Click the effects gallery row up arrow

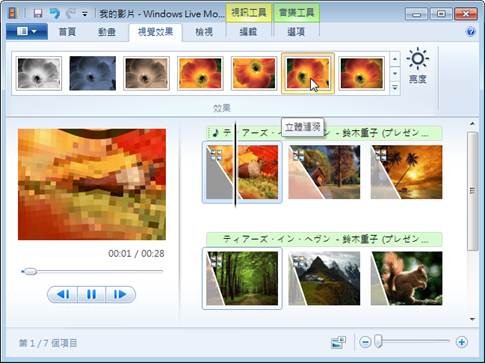395,59
